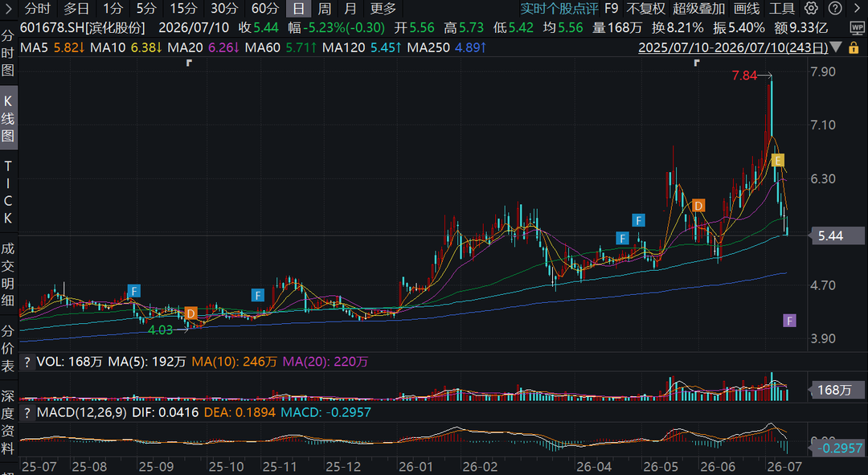Click the yellow E event marker

778,161
